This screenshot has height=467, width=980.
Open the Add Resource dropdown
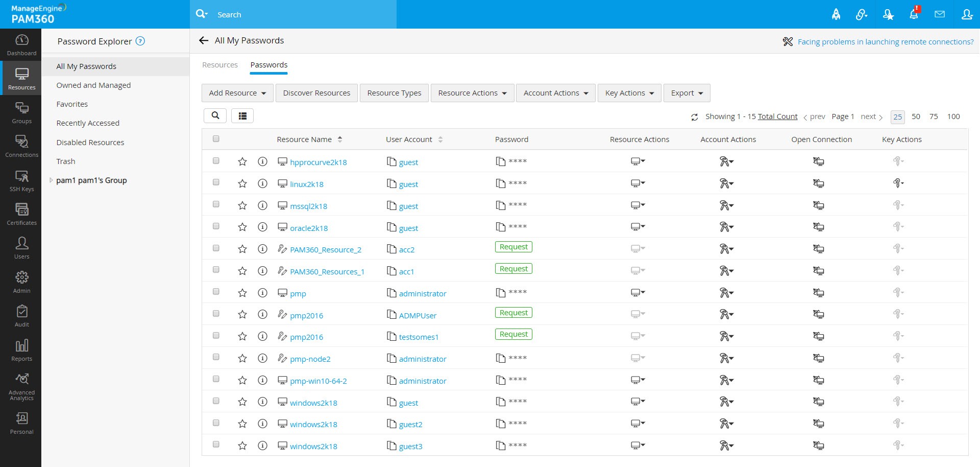[x=237, y=93]
